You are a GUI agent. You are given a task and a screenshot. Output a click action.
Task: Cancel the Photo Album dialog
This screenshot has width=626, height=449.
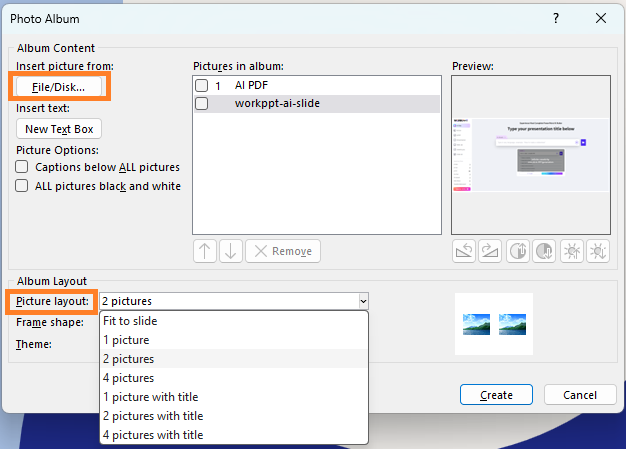[580, 395]
